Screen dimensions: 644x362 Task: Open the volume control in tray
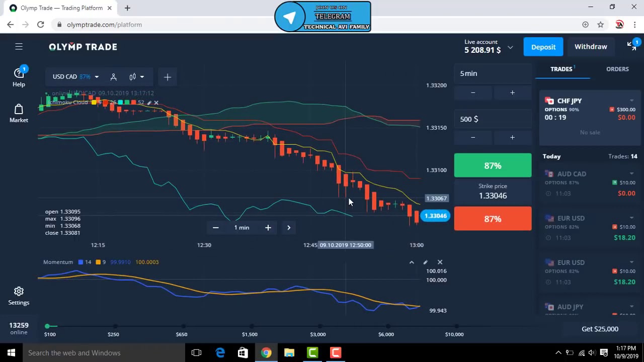point(592,353)
